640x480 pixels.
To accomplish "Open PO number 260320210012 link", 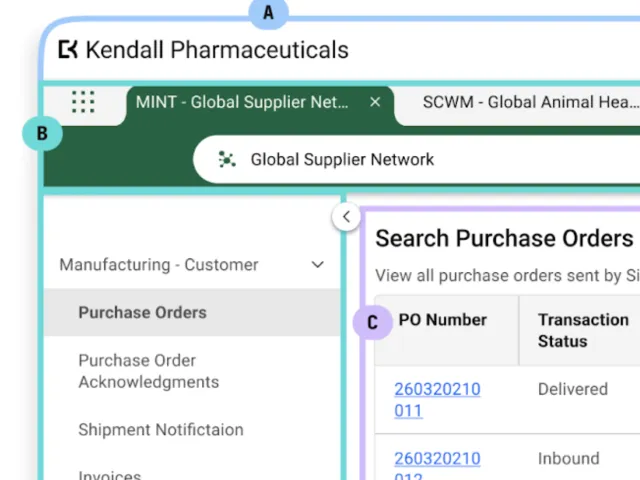I will point(437,465).
